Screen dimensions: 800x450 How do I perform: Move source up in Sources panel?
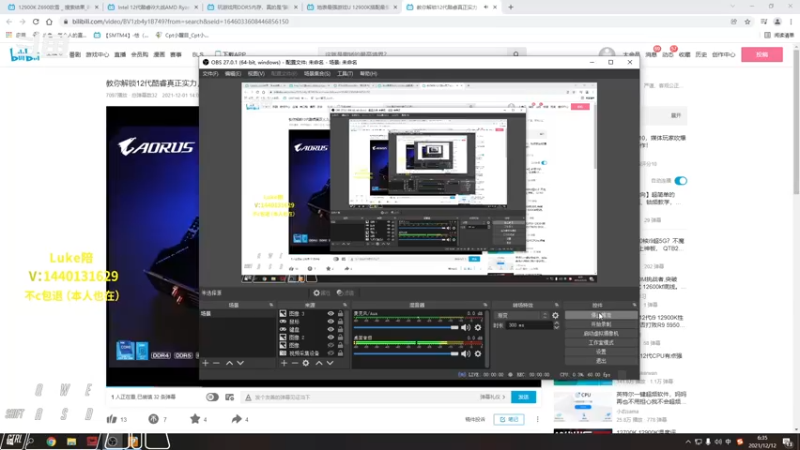point(319,363)
